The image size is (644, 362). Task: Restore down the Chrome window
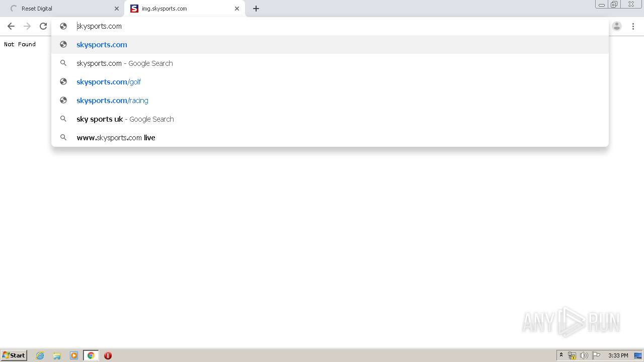(x=614, y=5)
